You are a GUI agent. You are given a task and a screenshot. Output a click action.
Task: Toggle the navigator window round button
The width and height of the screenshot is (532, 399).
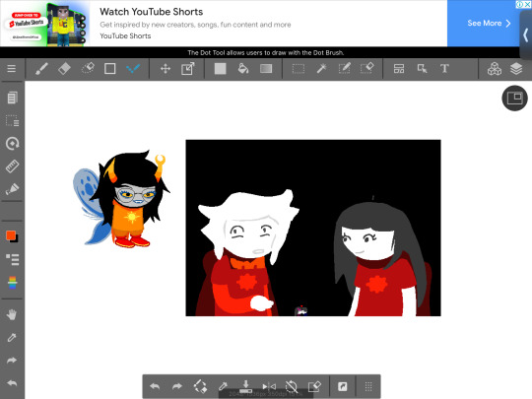coord(514,99)
